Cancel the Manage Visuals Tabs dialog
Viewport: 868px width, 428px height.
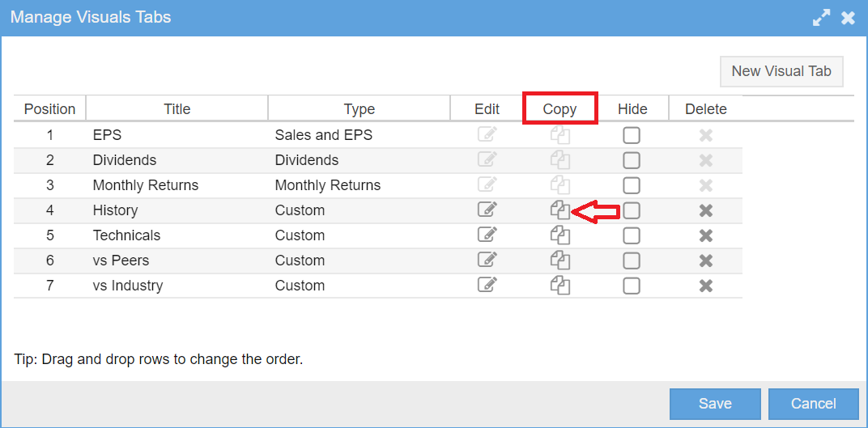813,404
